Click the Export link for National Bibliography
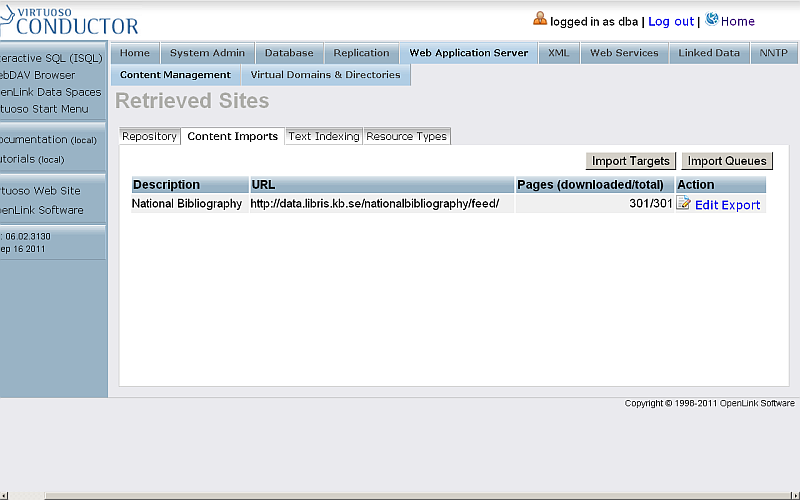This screenshot has height=500, width=800. pos(741,205)
